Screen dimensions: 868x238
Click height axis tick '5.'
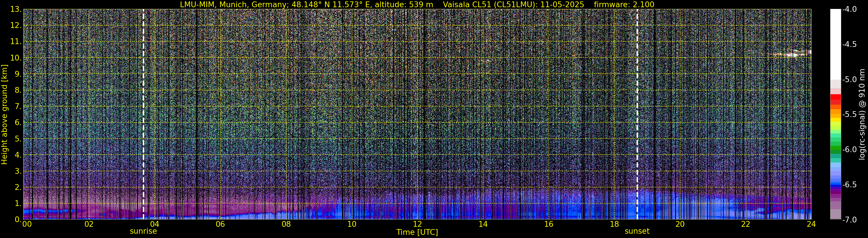pyautogui.click(x=18, y=139)
